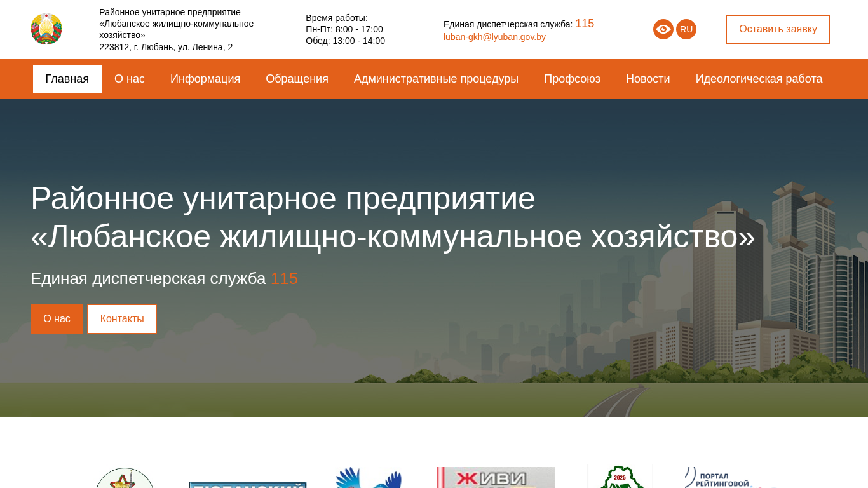Viewport: 868px width, 488px height.
Task: Click the orange 115 number in the hero banner
Action: coord(284,278)
